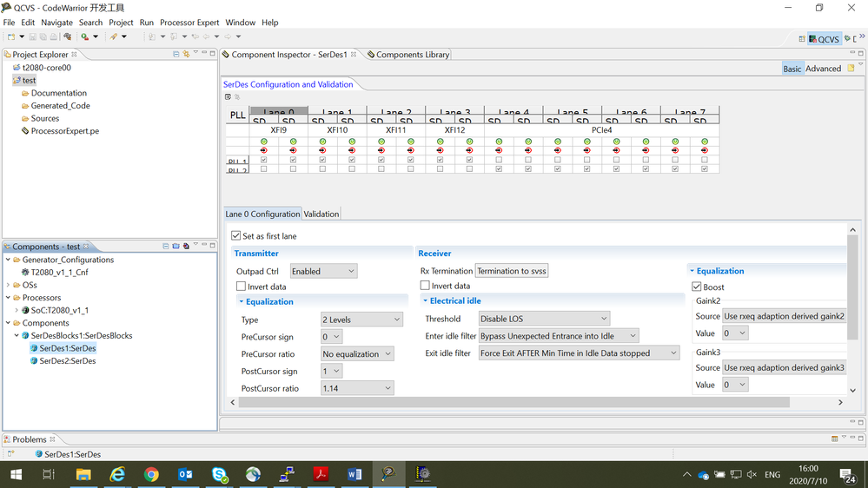Select SerDes2:SerDes in Components tree
The width and height of the screenshot is (868, 488).
67,360
